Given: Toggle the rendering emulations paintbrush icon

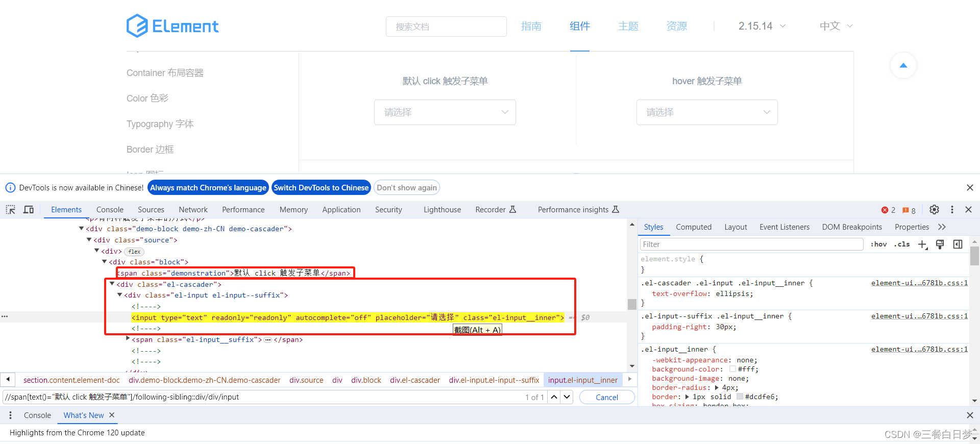Looking at the screenshot, I should [940, 244].
